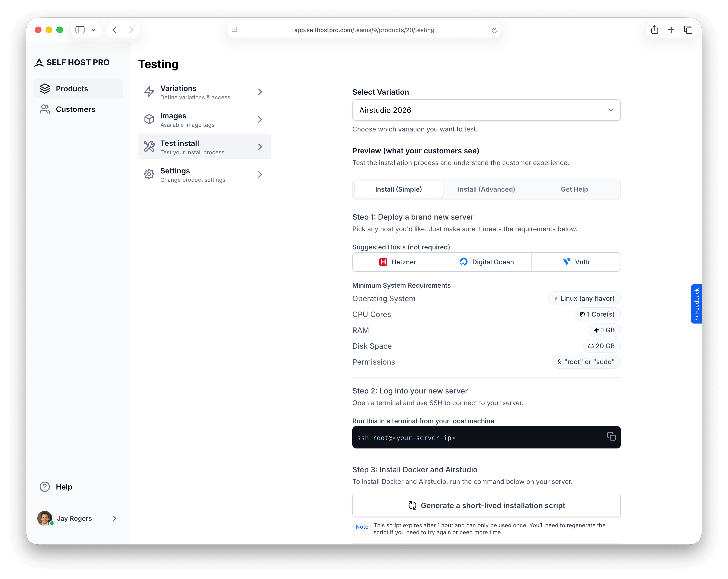Select the Vultr suggested host

coord(576,262)
